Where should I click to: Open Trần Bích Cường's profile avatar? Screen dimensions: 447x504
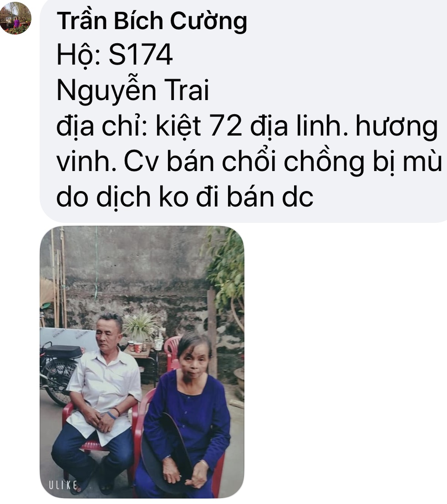(15, 18)
